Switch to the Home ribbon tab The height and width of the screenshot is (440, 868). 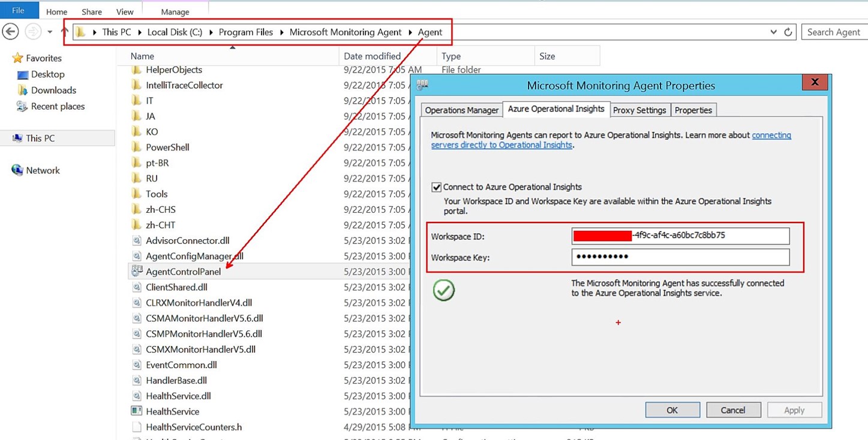click(x=57, y=11)
